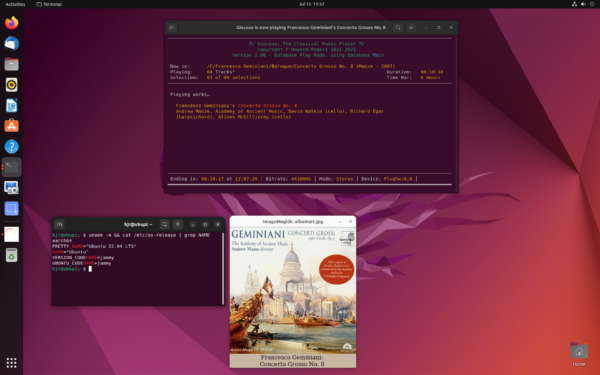The height and width of the screenshot is (375, 600).
Task: Click the 'Mode: Stereo' status entry
Action: click(336, 179)
